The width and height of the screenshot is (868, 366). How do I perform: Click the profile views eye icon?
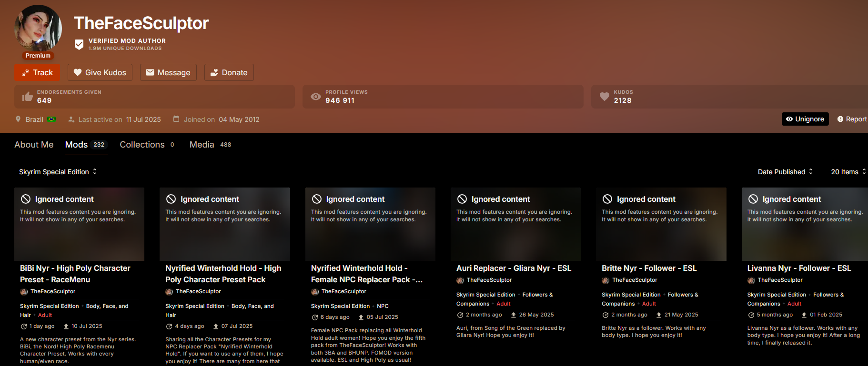(x=316, y=97)
